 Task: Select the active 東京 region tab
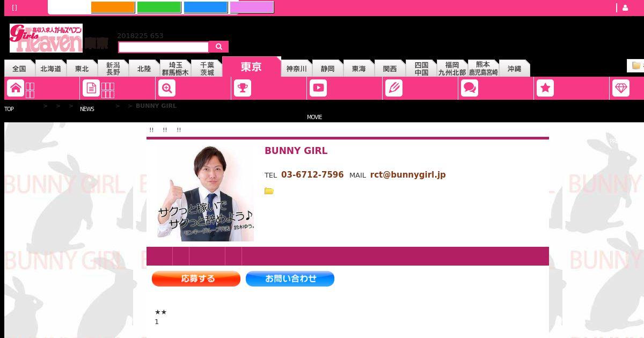[x=251, y=67]
